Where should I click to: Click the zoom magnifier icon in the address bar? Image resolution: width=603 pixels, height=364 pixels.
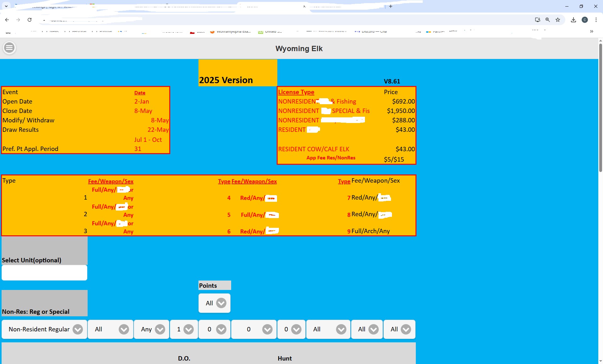click(x=548, y=20)
